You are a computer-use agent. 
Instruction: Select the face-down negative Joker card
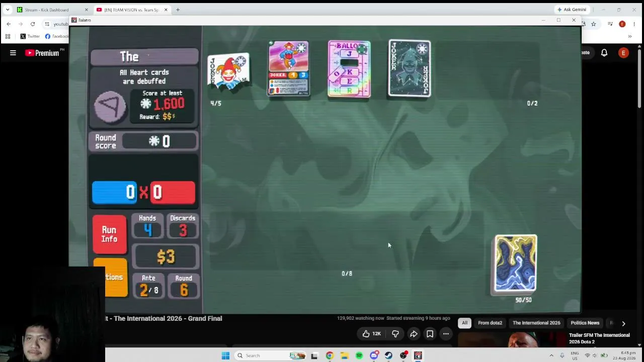tap(410, 68)
